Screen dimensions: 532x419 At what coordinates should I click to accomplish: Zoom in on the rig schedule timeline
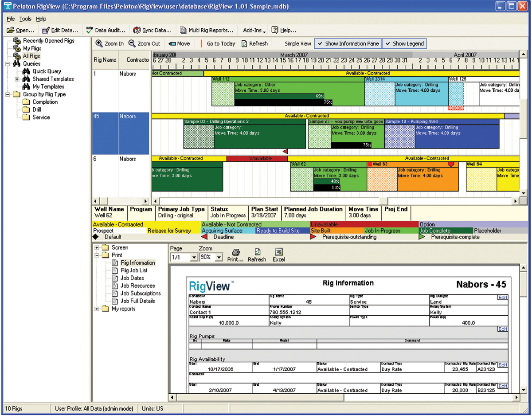pyautogui.click(x=112, y=43)
